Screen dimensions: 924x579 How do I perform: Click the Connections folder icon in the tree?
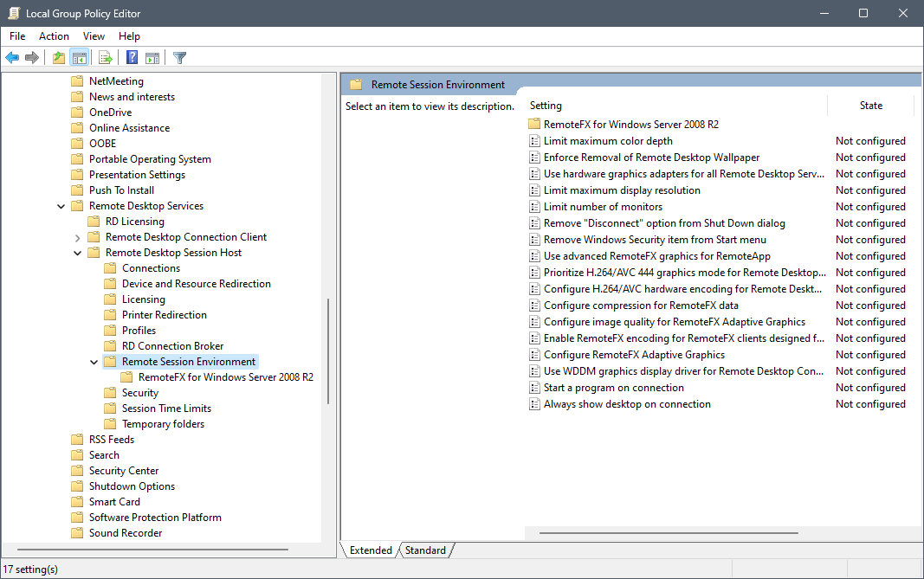click(110, 268)
